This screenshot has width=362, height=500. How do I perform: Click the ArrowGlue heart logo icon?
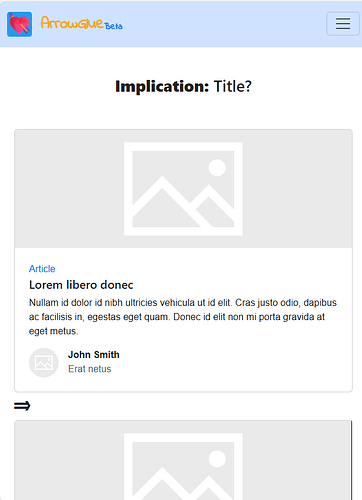point(20,24)
